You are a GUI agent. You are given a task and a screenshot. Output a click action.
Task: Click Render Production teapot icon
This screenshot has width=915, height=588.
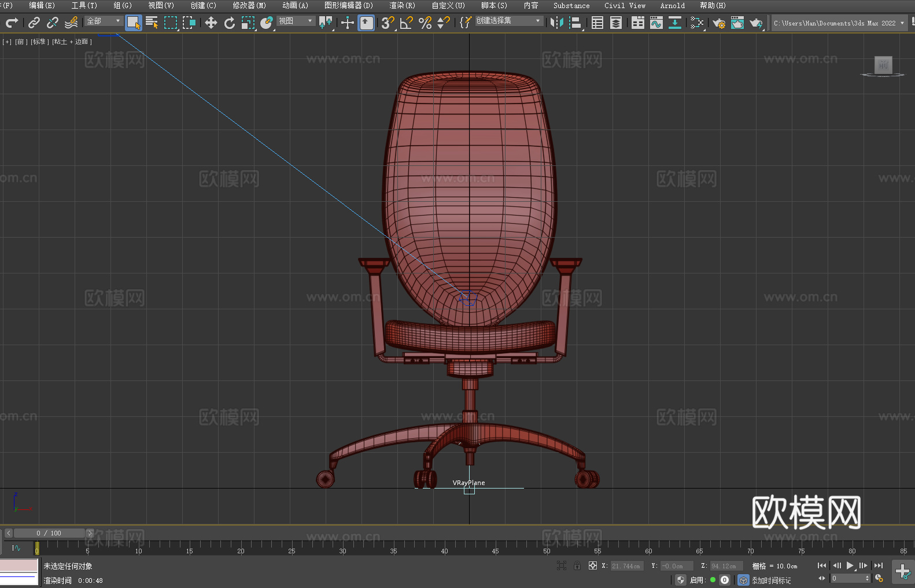[x=756, y=23]
